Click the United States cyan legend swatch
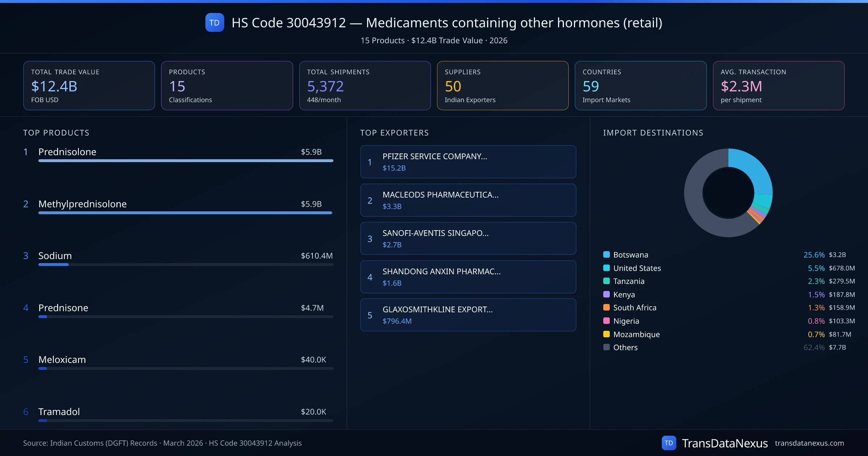The height and width of the screenshot is (456, 868). (607, 268)
